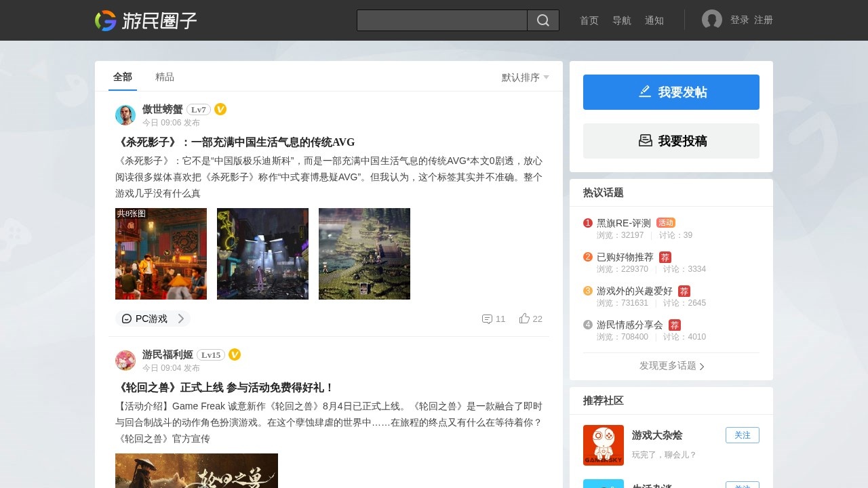
Task: Click username 游民福利姬
Action: coord(167,354)
